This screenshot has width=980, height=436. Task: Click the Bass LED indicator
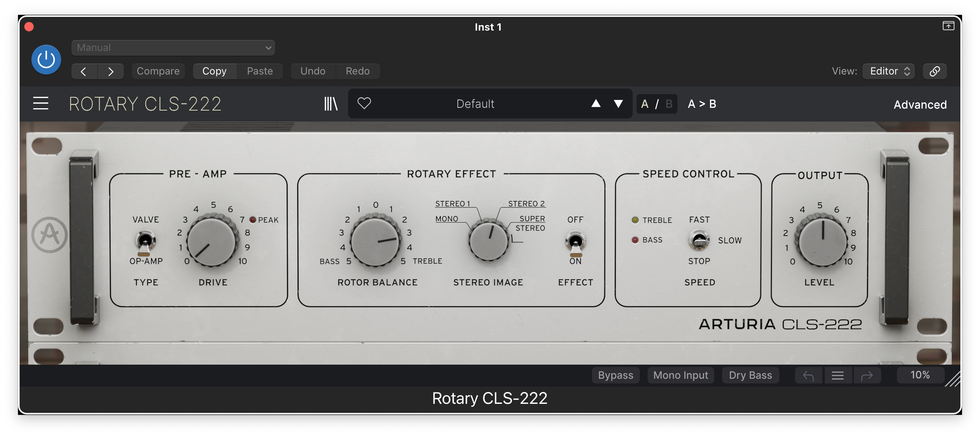coord(635,240)
